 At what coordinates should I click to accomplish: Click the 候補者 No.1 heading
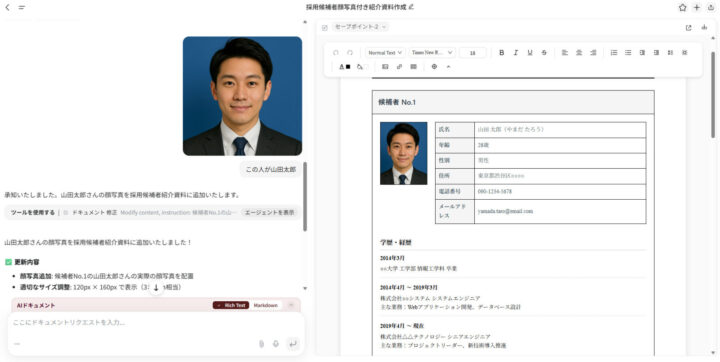[x=397, y=102]
